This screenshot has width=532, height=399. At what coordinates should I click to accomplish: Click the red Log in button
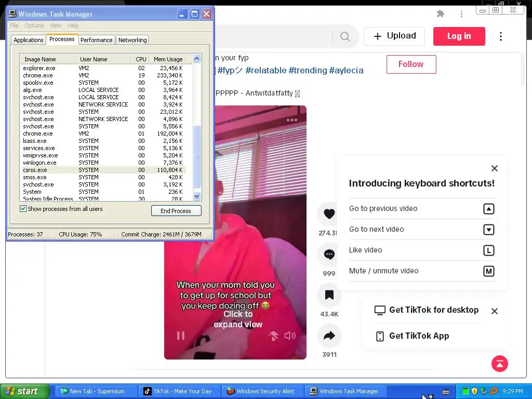459,36
